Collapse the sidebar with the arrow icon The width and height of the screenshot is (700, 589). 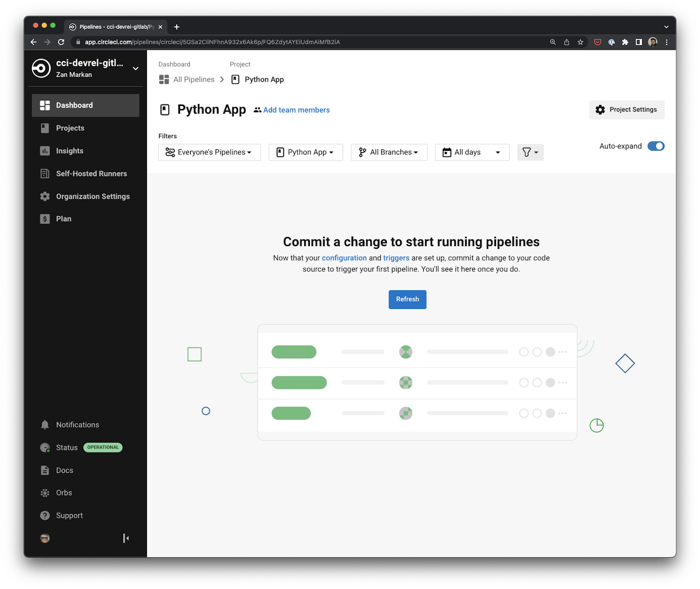click(x=126, y=538)
